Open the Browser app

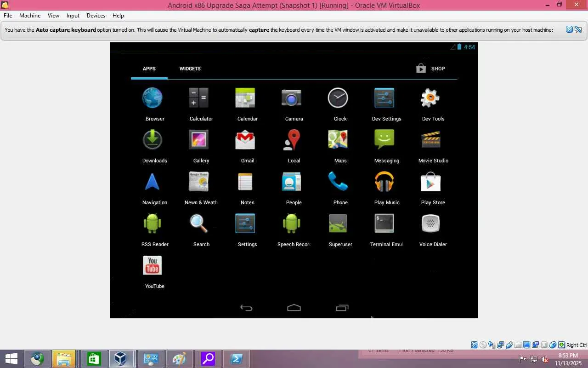coord(153,98)
